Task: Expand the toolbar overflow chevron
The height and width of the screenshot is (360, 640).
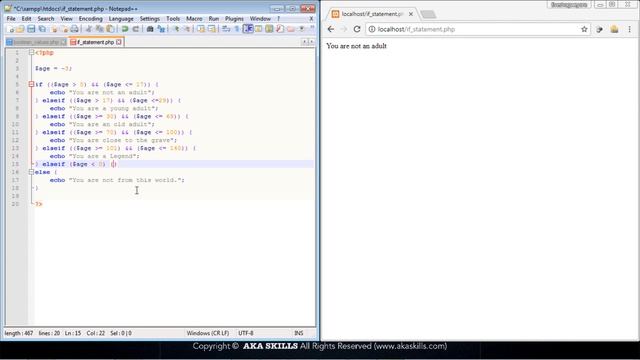Action: [x=312, y=28]
